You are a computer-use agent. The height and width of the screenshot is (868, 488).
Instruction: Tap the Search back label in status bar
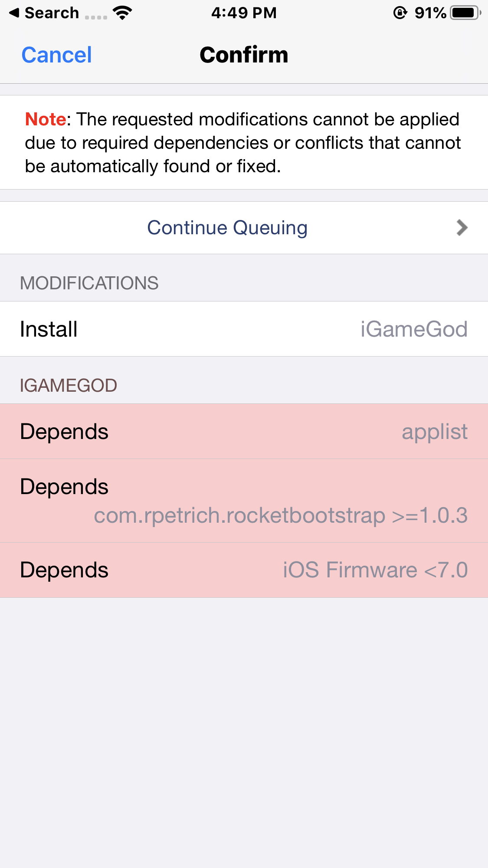click(52, 13)
